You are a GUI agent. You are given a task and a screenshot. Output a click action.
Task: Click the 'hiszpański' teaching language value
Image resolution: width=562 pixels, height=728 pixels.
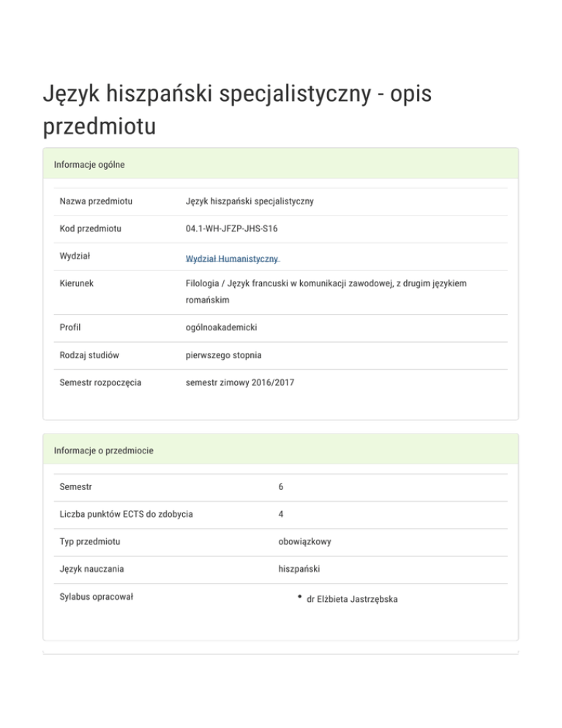click(x=299, y=569)
